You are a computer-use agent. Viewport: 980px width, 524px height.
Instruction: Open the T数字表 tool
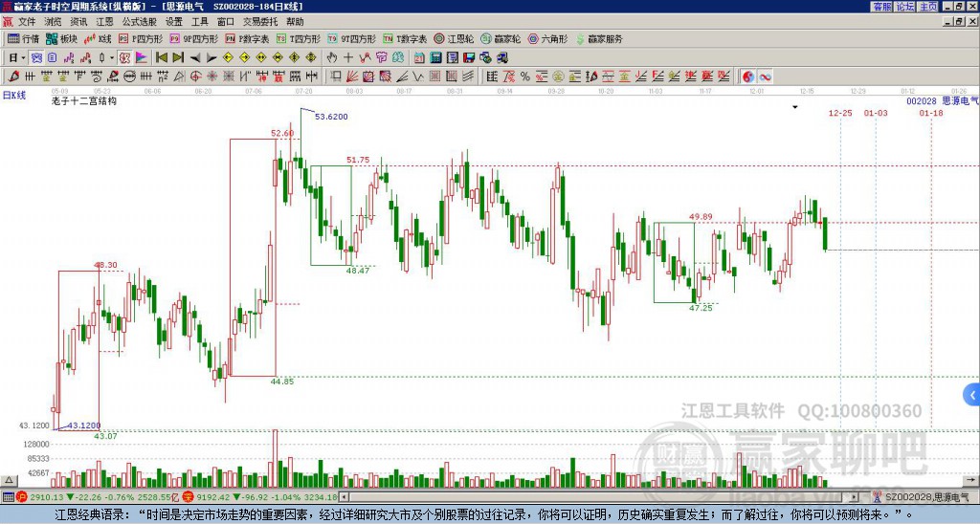click(x=405, y=38)
